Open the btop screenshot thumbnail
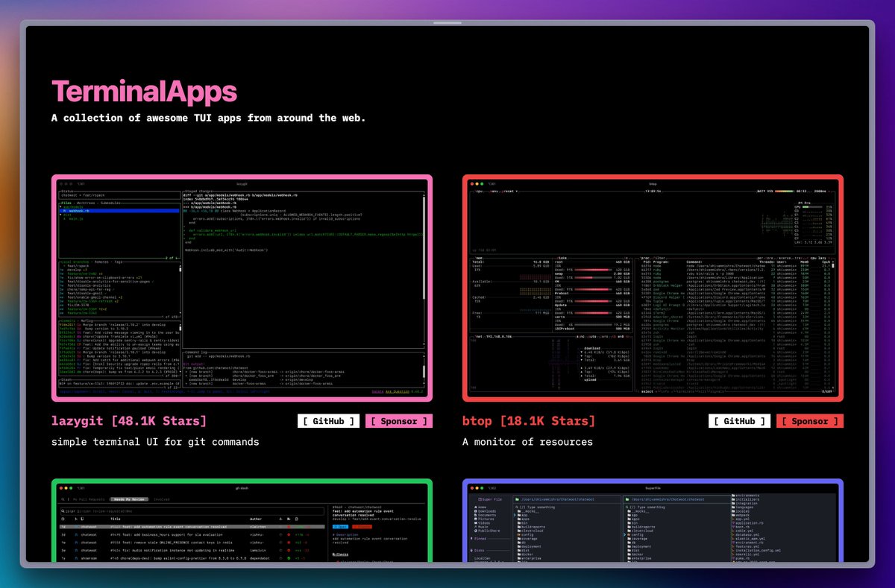Screen dimensions: 895x588 click(653, 288)
